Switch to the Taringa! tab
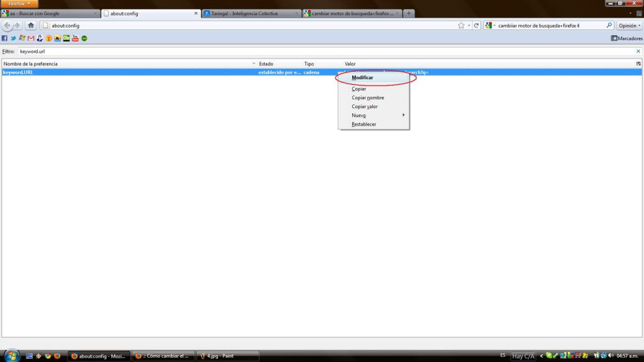Screen dimensions: 644x362 click(x=250, y=13)
